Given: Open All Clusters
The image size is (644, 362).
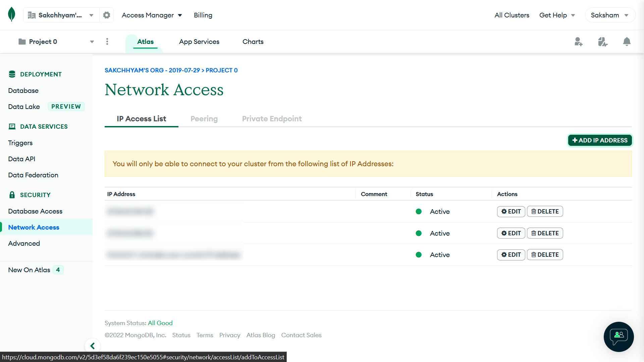Looking at the screenshot, I should click(512, 15).
